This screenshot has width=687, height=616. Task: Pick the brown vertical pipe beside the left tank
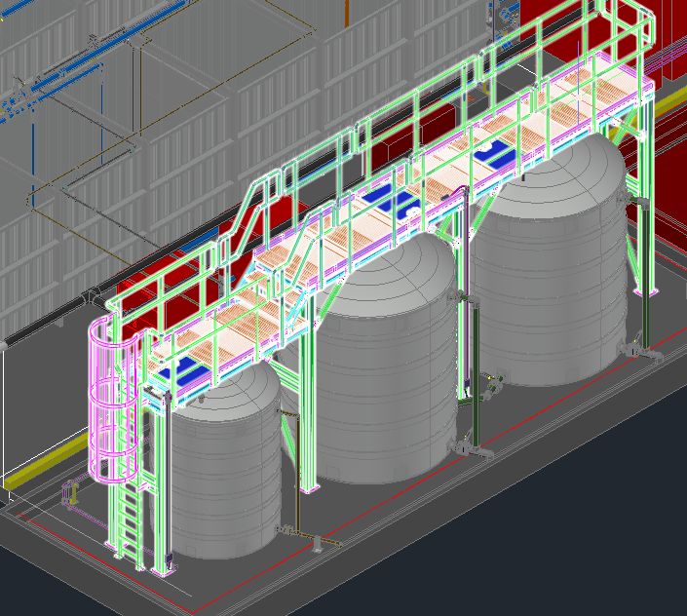pyautogui.click(x=297, y=471)
